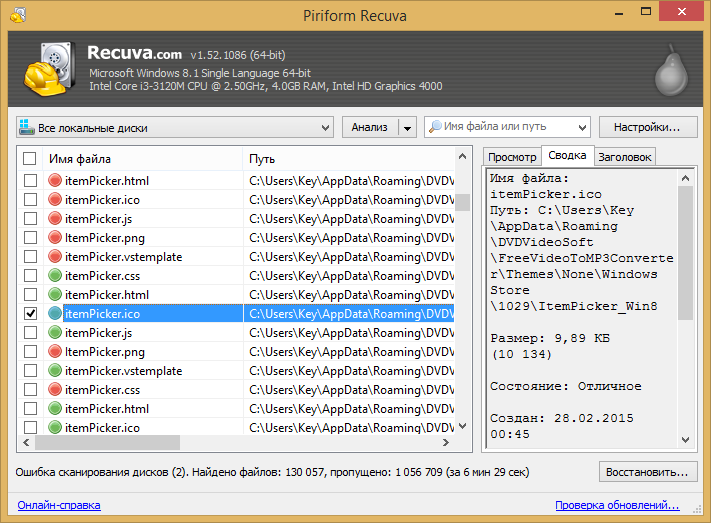
Task: Click green status dot of itemPicker.ico
Action: 55,427
